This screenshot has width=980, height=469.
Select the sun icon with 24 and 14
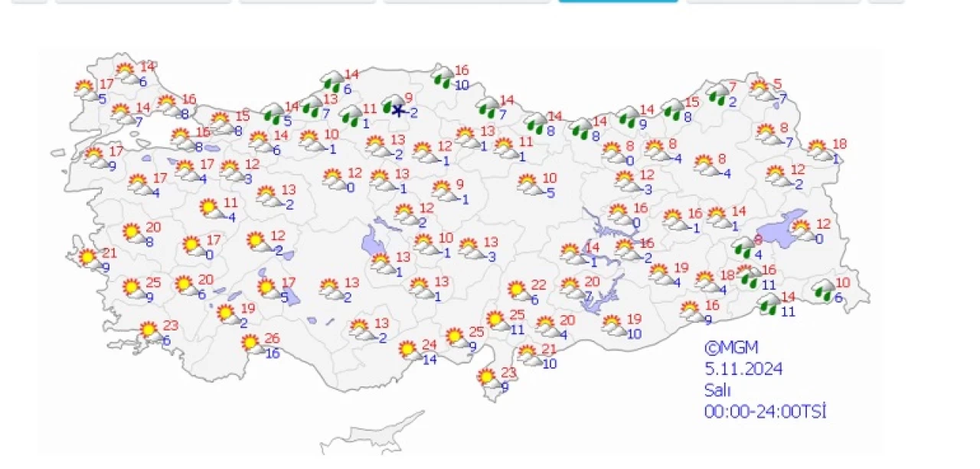point(410,351)
